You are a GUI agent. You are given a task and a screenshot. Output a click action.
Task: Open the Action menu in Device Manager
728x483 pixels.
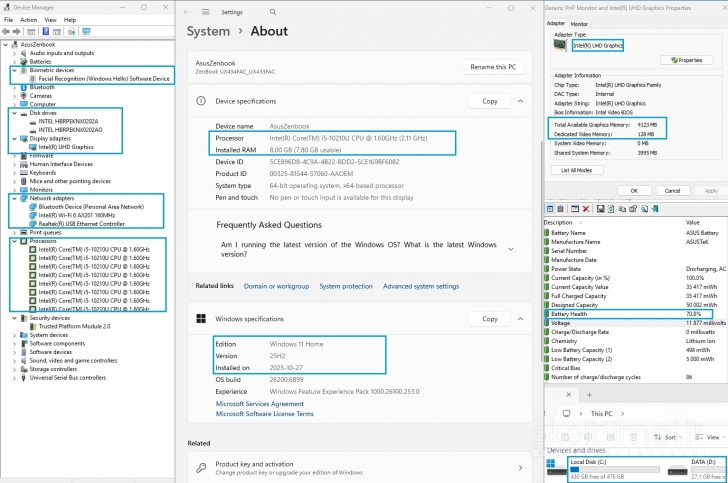coord(28,19)
